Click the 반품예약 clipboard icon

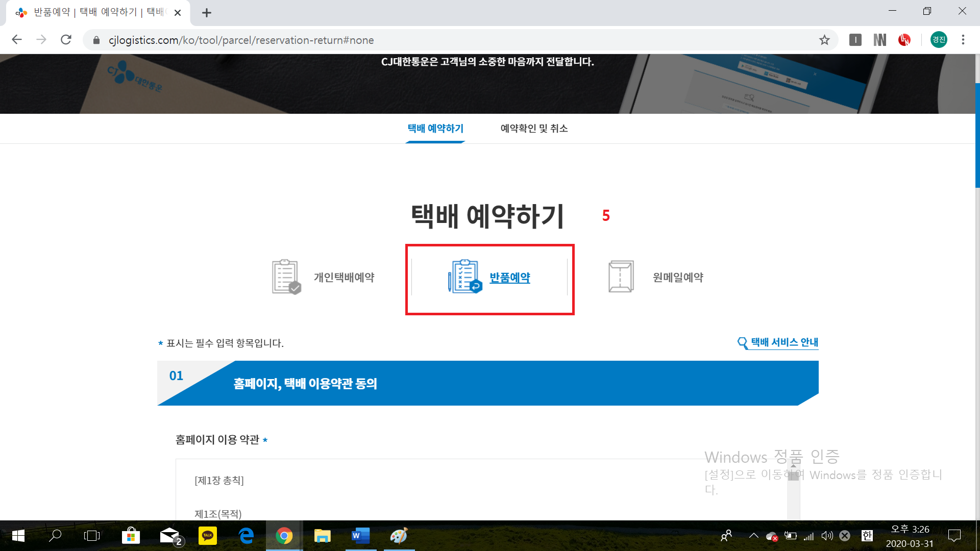tap(464, 277)
